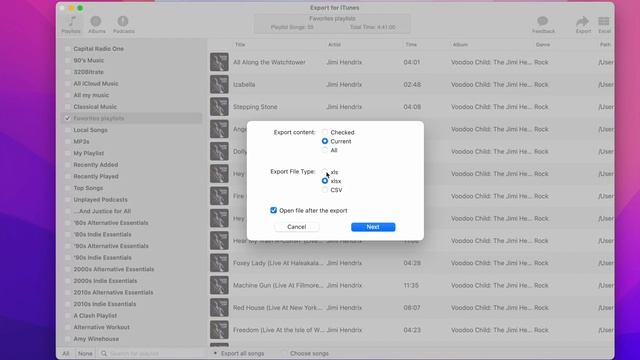The image size is (640, 360).
Task: Sort by the Album column header
Action: tap(460, 44)
